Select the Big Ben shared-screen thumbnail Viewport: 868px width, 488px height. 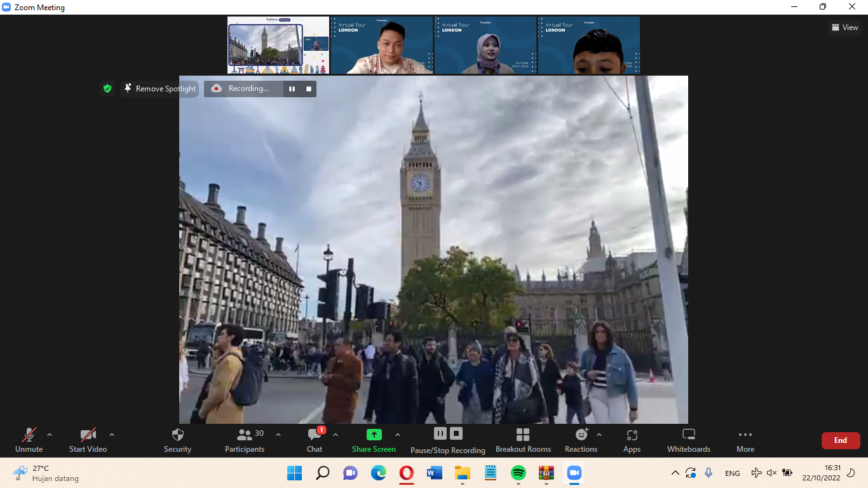point(278,45)
